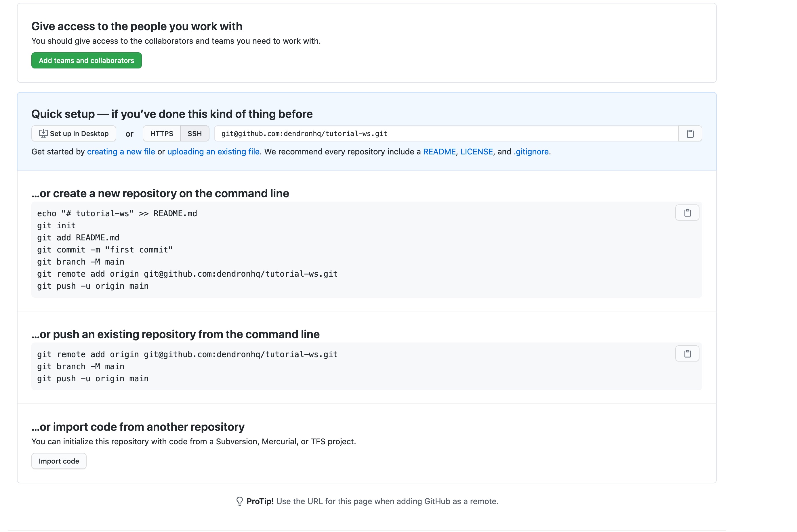
Task: Open the README link
Action: click(x=439, y=152)
